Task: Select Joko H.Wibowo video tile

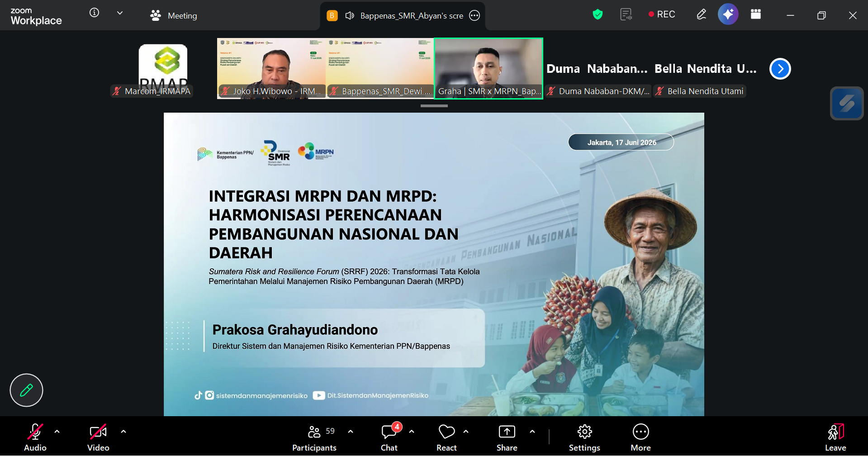Action: (271, 68)
